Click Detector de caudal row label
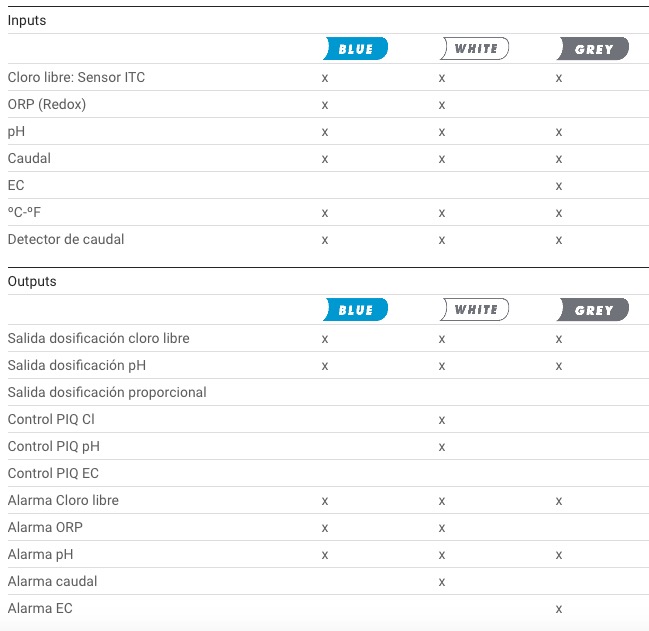 click(x=66, y=239)
